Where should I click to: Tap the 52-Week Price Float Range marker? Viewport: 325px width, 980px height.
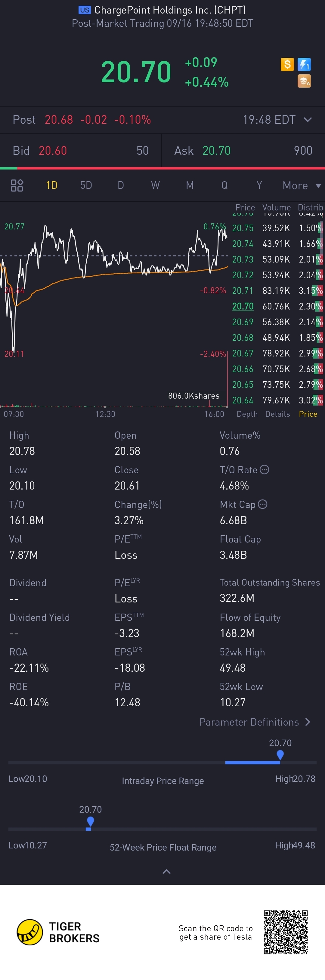pos(90,822)
